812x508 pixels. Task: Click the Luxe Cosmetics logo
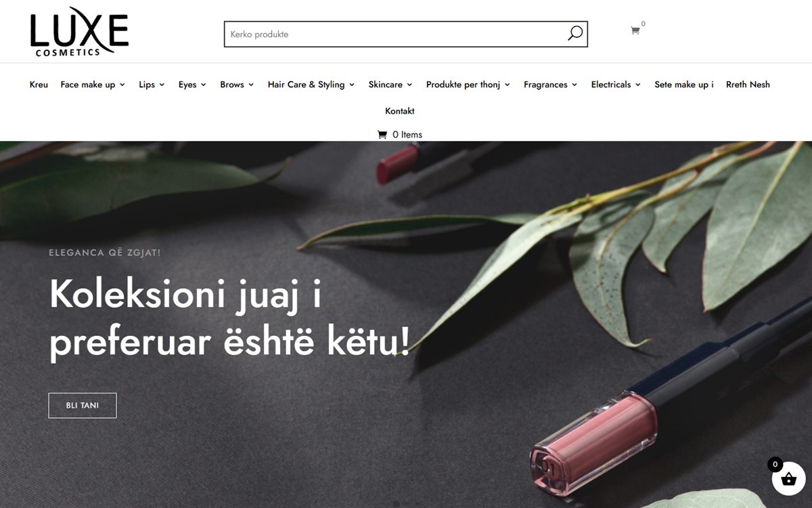pos(79,32)
